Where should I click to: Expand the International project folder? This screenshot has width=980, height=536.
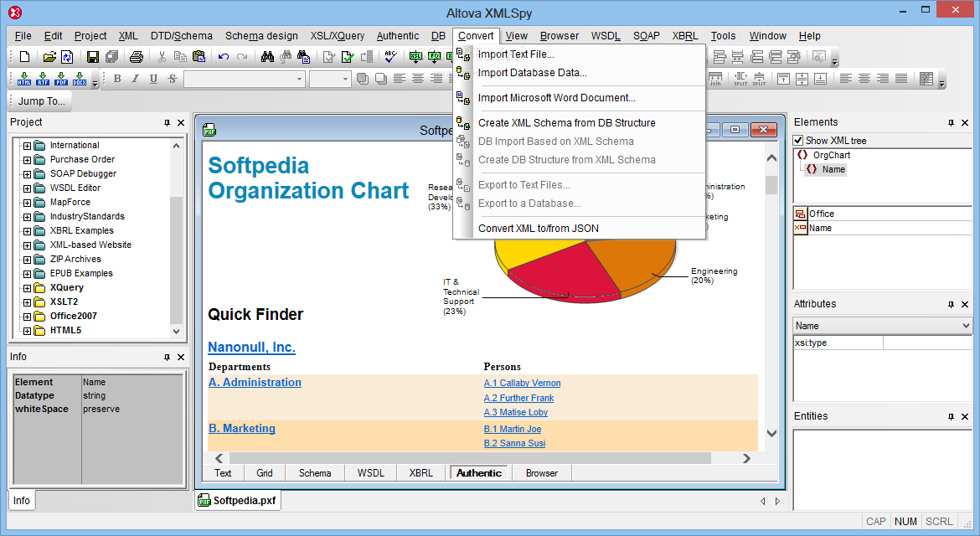[27, 146]
